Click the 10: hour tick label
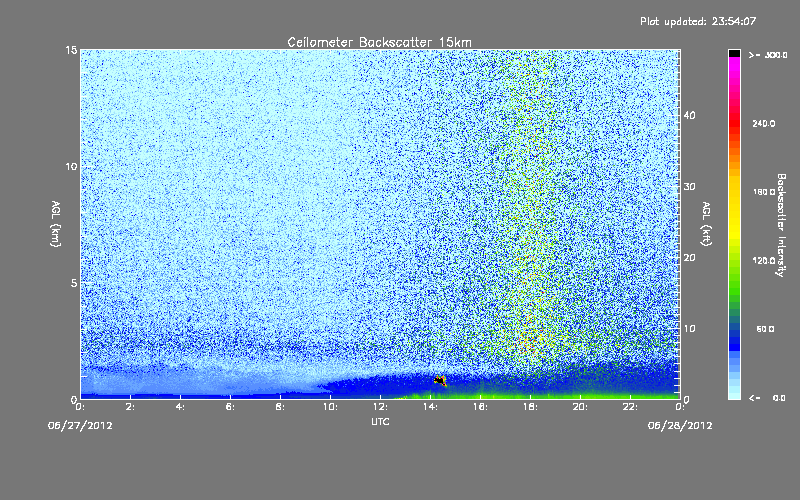800x500 pixels. click(x=331, y=407)
